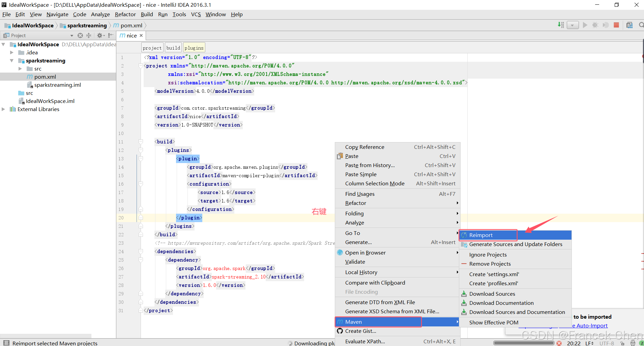Select the nice editor tab

tap(131, 35)
